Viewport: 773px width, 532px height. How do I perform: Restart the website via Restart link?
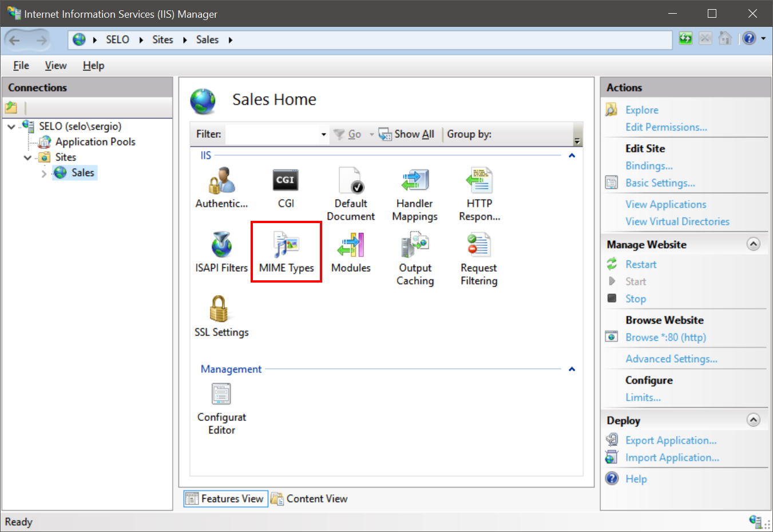click(x=641, y=264)
